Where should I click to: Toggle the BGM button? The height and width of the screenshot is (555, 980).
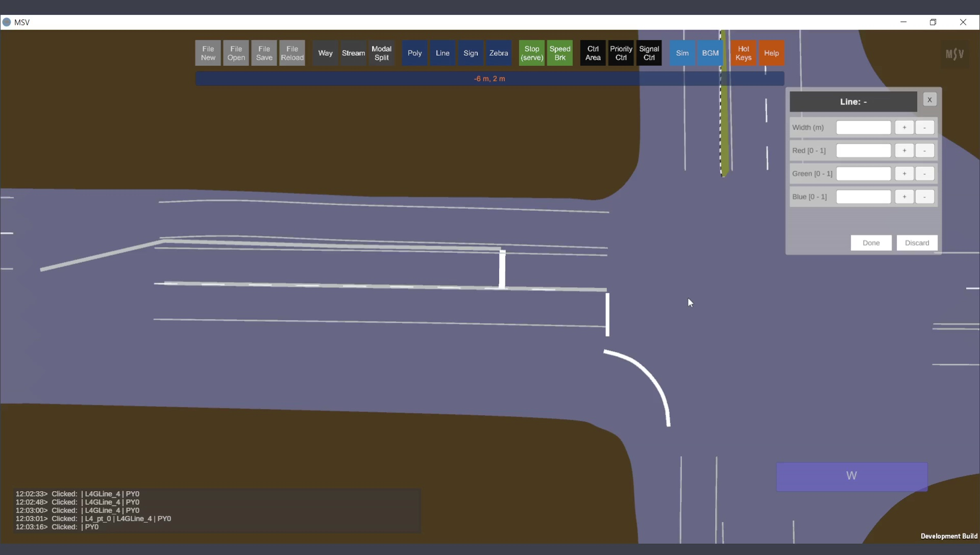(710, 53)
